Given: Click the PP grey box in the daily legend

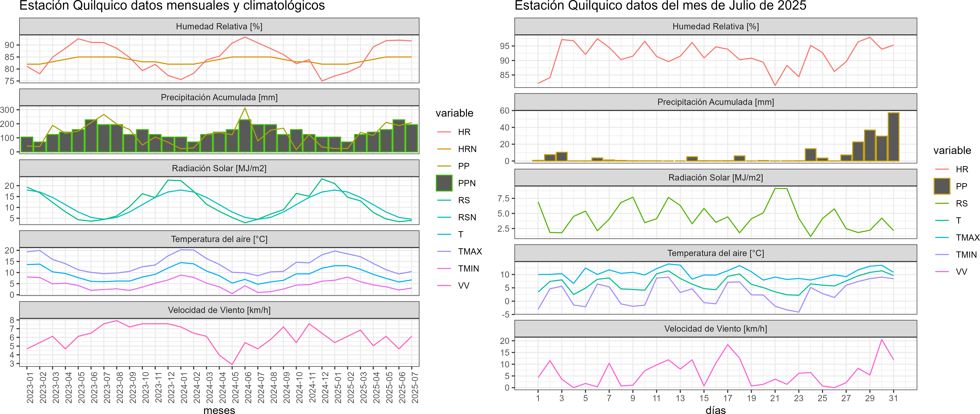Looking at the screenshot, I should pyautogui.click(x=942, y=186).
